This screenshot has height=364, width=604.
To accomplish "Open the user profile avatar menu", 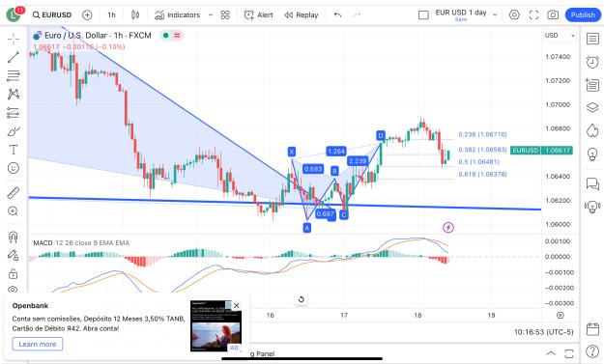I will [14, 15].
